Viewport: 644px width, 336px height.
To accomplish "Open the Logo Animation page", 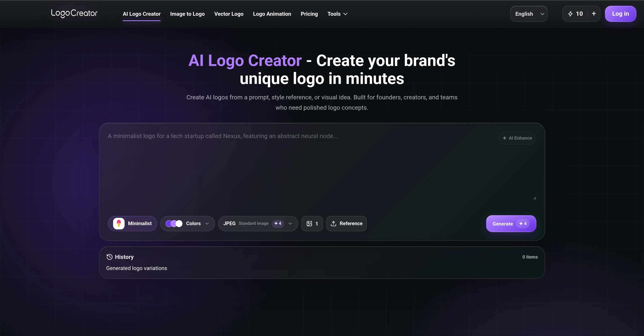I will point(272,14).
